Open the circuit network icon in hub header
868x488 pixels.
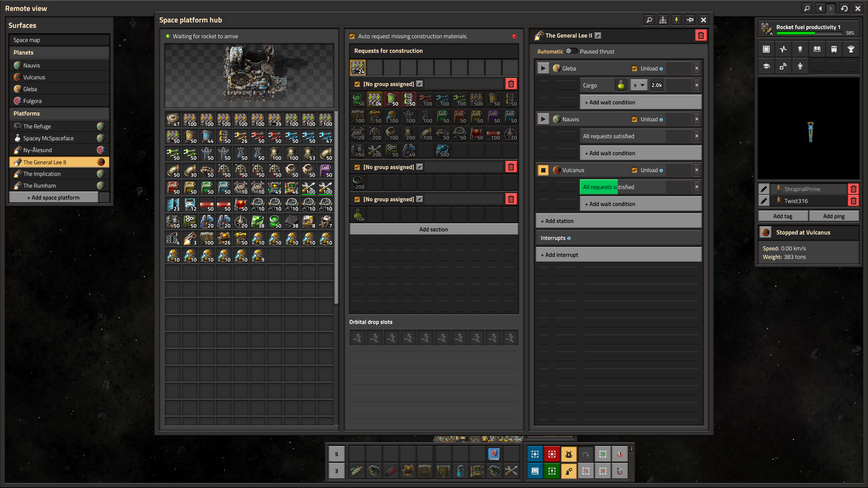(x=663, y=20)
